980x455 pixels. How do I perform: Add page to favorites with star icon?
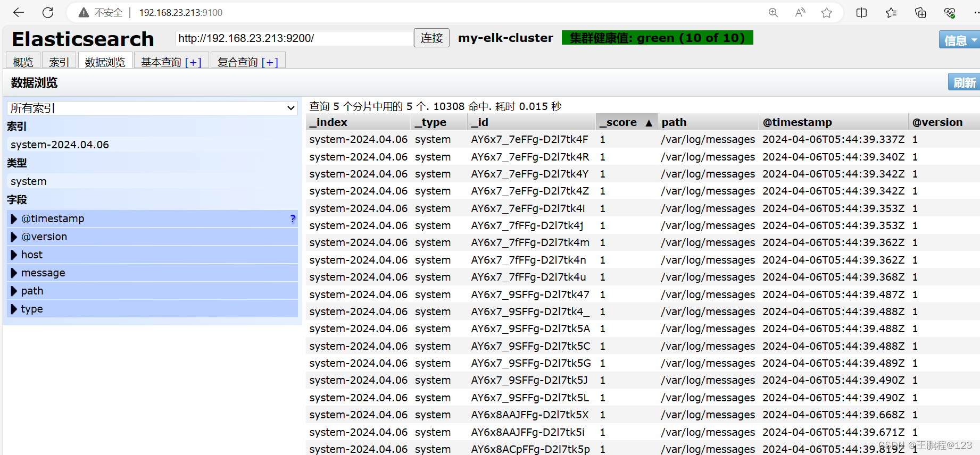(x=826, y=13)
